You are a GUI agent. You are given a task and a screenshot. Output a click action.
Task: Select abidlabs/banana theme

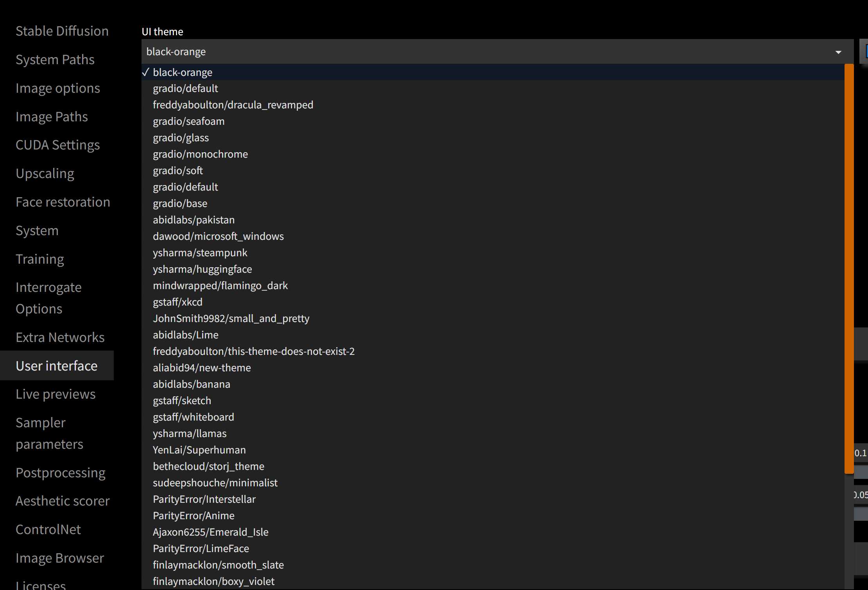(493, 385)
